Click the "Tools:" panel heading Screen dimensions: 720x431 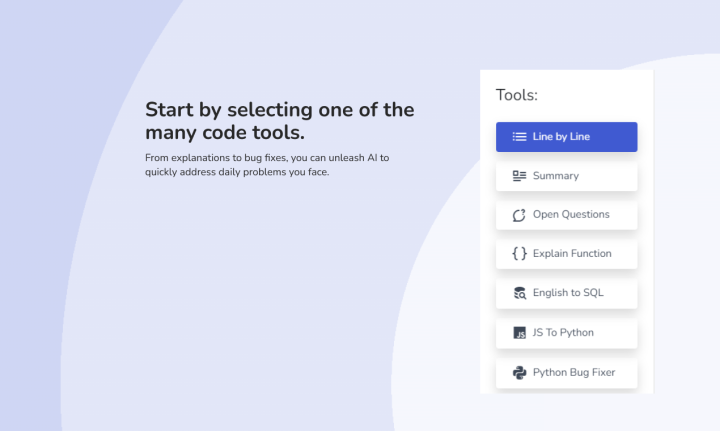(x=517, y=95)
